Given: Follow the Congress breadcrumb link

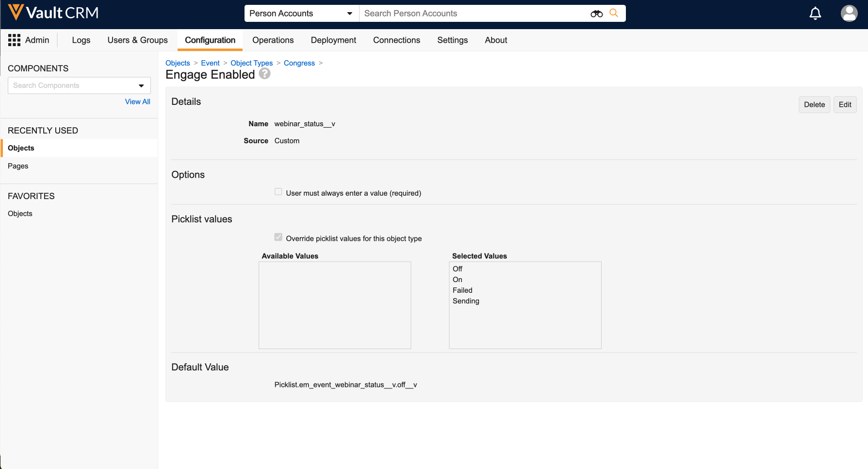Looking at the screenshot, I should 299,63.
